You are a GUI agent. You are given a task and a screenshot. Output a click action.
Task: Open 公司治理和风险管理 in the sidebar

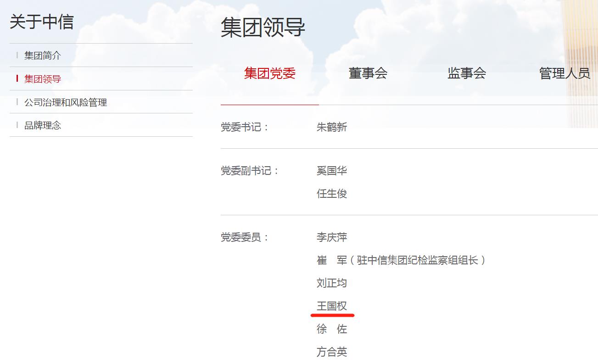click(x=66, y=102)
